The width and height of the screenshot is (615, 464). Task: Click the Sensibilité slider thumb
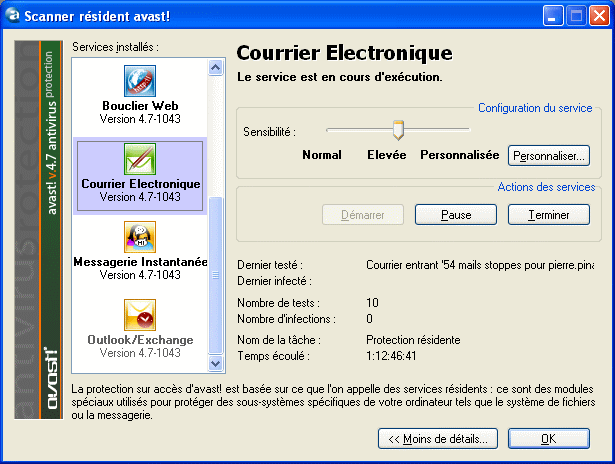click(398, 130)
